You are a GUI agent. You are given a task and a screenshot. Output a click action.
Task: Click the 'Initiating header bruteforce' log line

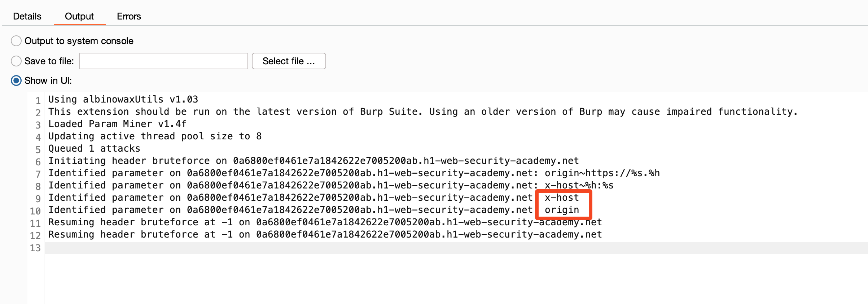[313, 161]
